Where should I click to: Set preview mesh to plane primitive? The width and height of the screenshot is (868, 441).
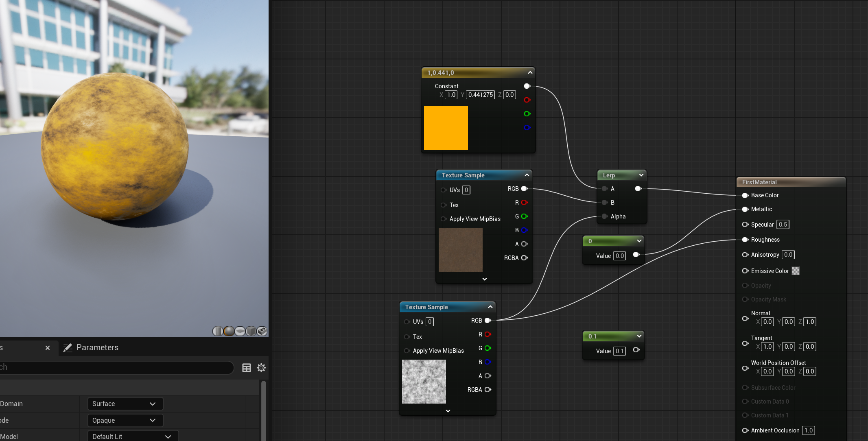tap(240, 331)
